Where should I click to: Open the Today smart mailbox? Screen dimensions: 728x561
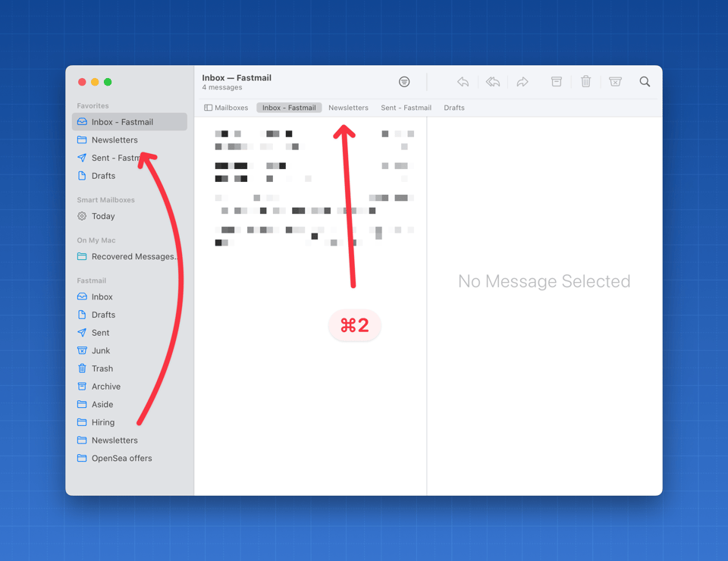(x=103, y=216)
